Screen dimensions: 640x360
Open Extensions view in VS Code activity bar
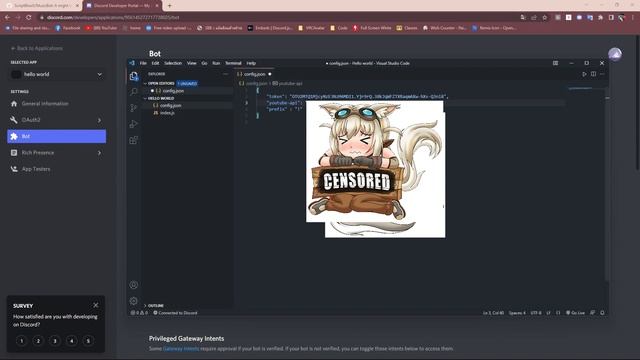(133, 140)
